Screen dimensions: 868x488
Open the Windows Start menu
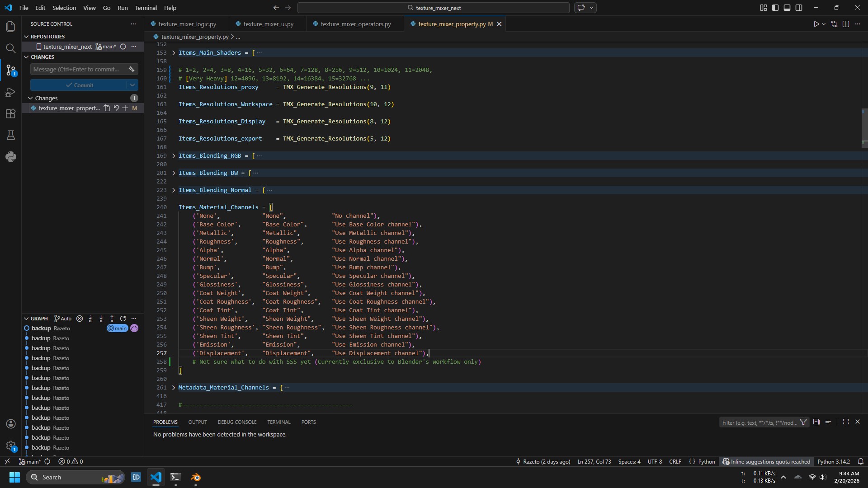14,477
